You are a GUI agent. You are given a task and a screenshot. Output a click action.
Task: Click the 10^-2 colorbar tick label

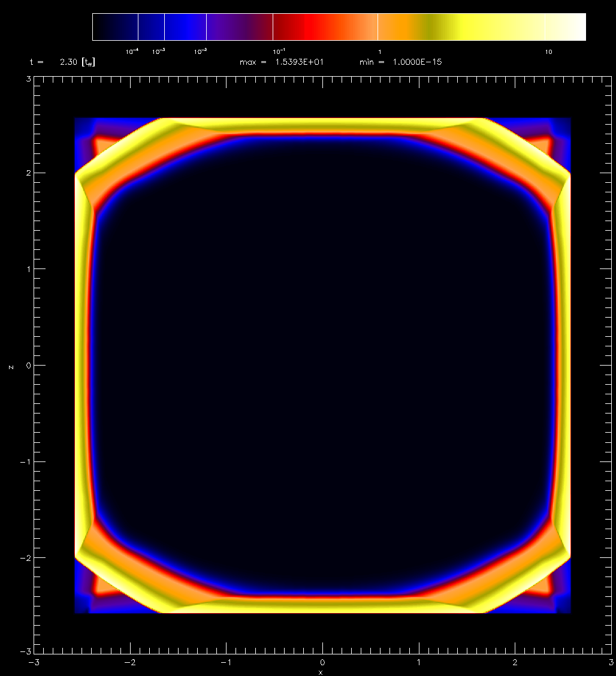pyautogui.click(x=201, y=52)
